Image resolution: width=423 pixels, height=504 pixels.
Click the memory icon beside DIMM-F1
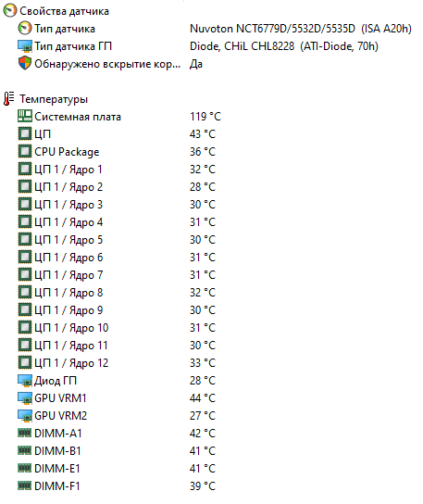pos(25,485)
